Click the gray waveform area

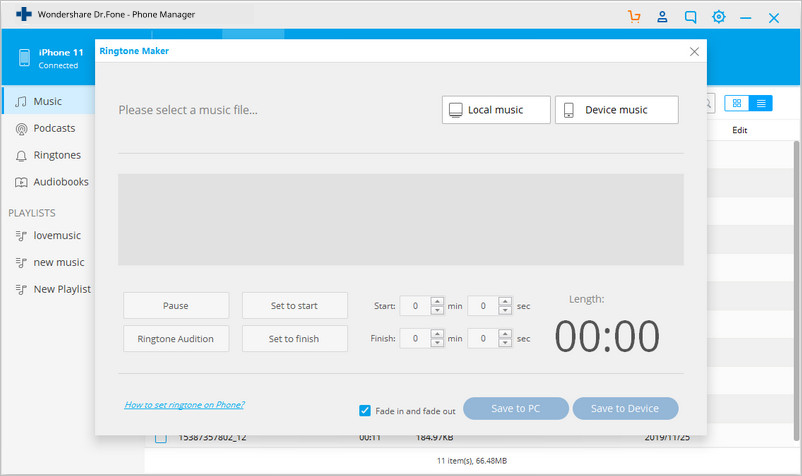click(400, 219)
